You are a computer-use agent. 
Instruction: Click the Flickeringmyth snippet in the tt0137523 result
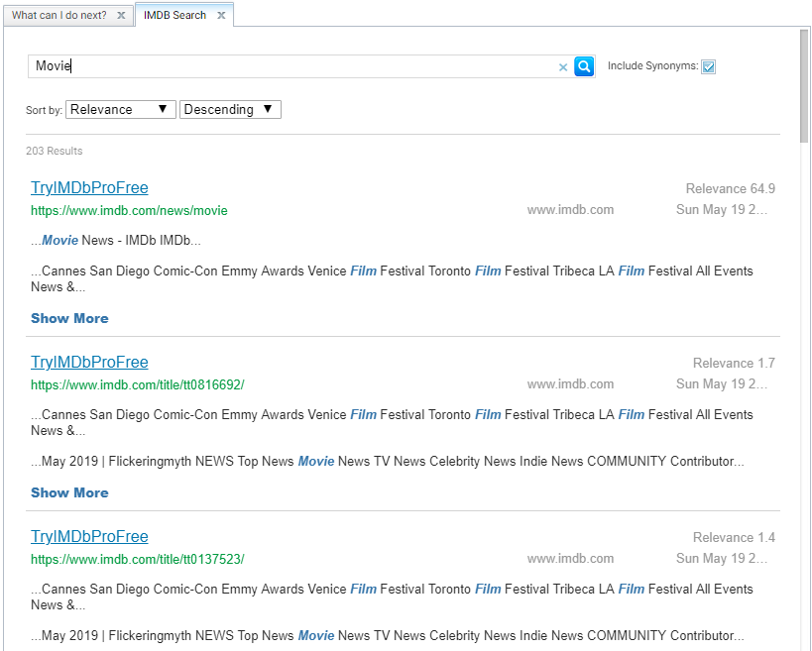coord(388,636)
